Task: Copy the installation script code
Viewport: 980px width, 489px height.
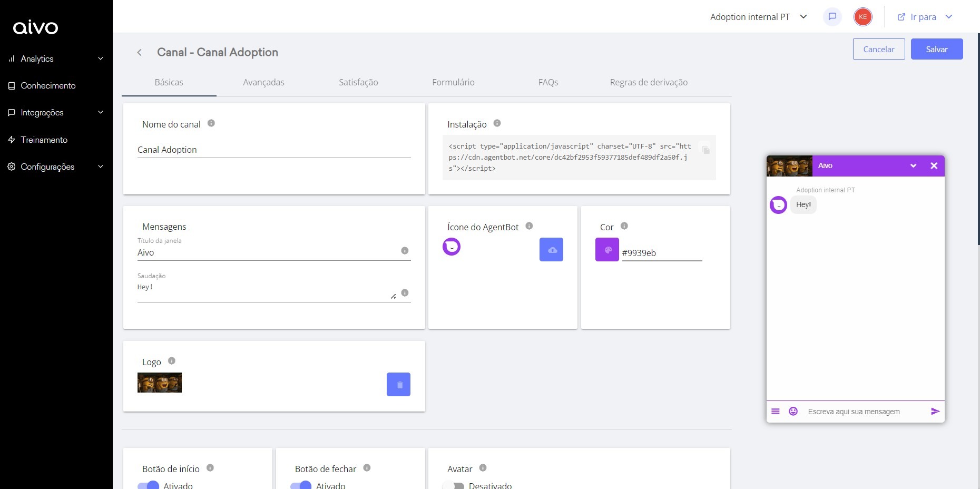Action: point(705,150)
